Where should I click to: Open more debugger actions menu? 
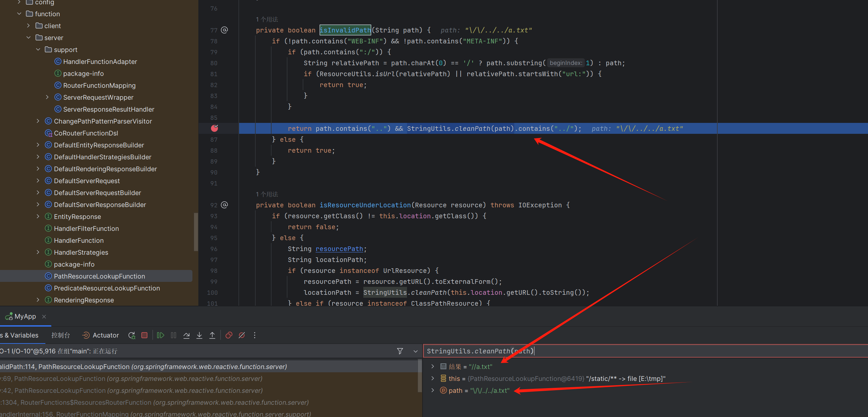pyautogui.click(x=255, y=335)
